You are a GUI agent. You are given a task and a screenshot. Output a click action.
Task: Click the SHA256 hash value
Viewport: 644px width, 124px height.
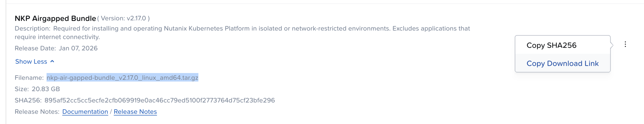[159, 101]
